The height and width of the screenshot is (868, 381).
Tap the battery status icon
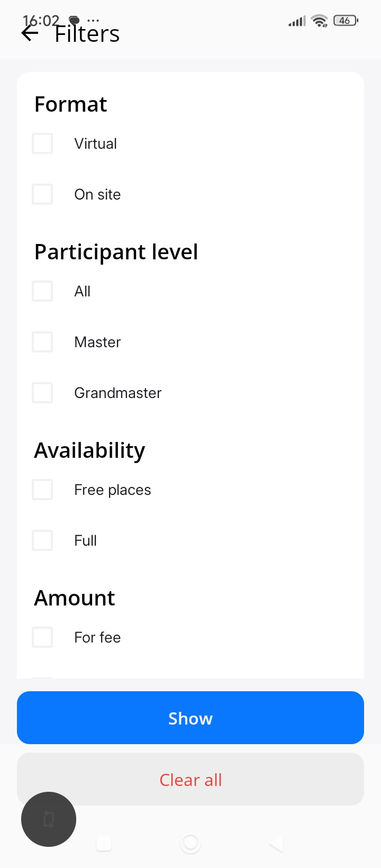pos(346,21)
